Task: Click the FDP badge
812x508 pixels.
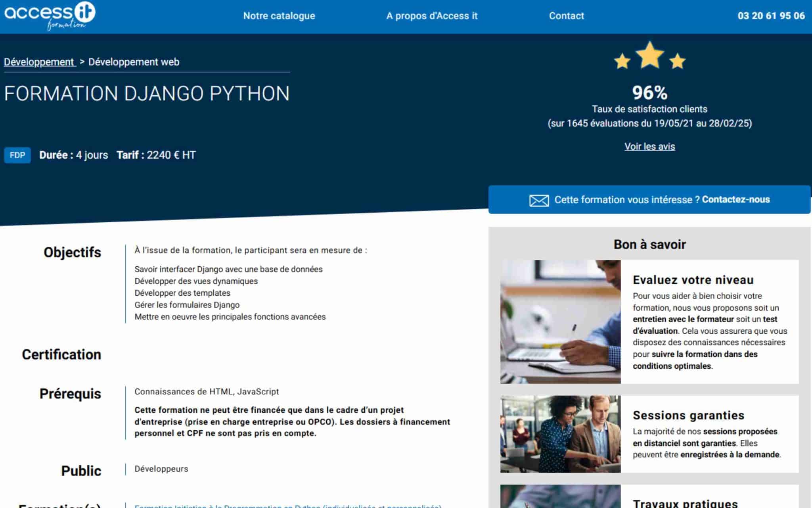Action: point(17,155)
